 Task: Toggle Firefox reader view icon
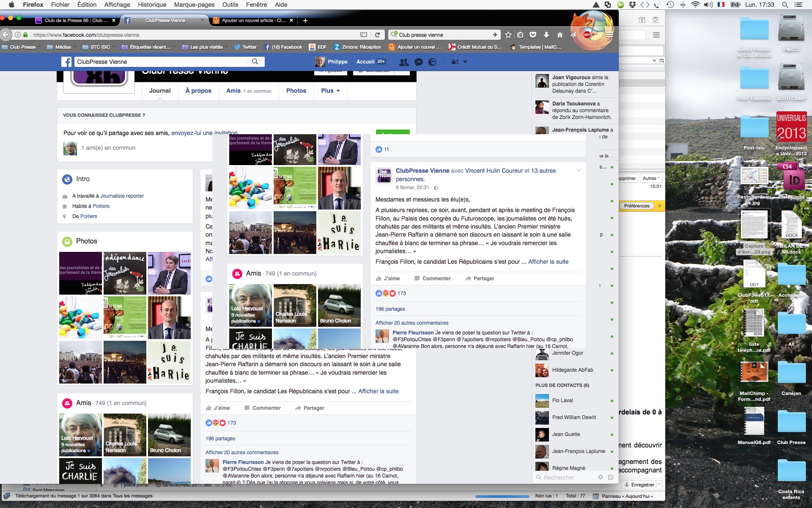pyautogui.click(x=363, y=35)
